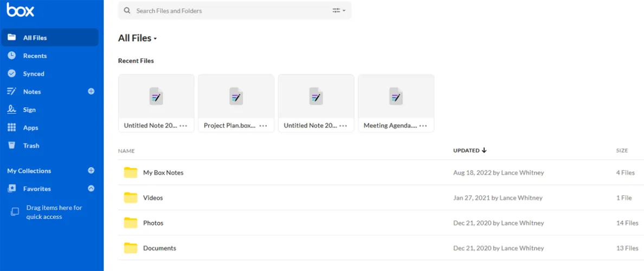Open more options for Project Plan note

pyautogui.click(x=263, y=126)
